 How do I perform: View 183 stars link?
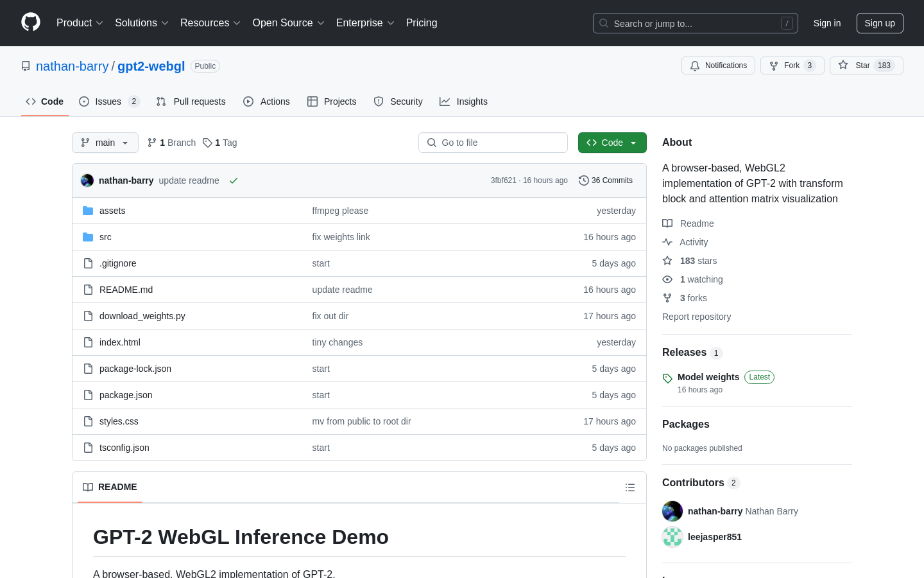698,261
